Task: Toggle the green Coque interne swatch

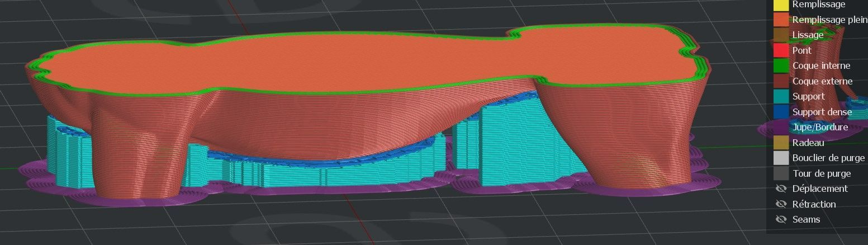Action: pyautogui.click(x=781, y=65)
